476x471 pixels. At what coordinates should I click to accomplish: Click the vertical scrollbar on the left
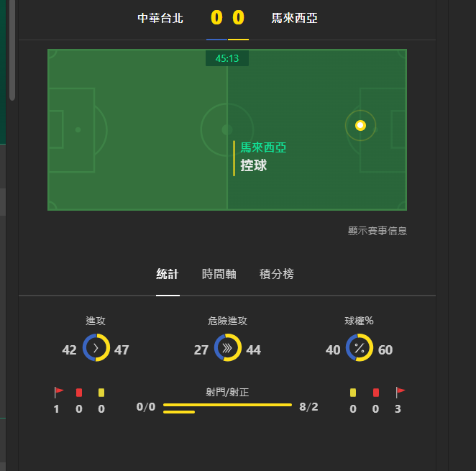(12, 50)
